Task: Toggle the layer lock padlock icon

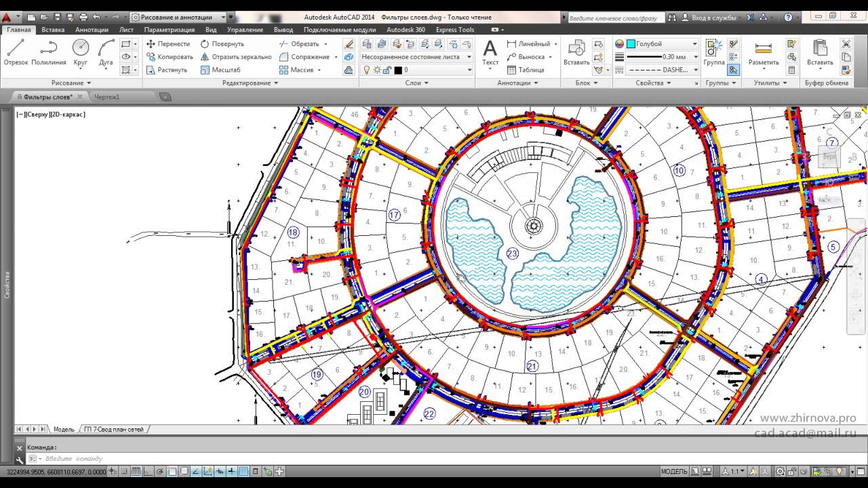Action: tap(386, 70)
